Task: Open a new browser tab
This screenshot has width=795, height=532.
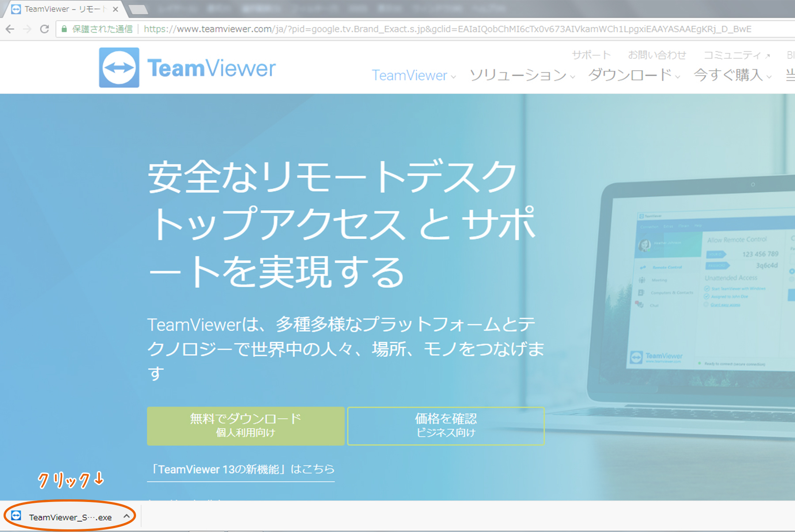Action: click(x=138, y=9)
